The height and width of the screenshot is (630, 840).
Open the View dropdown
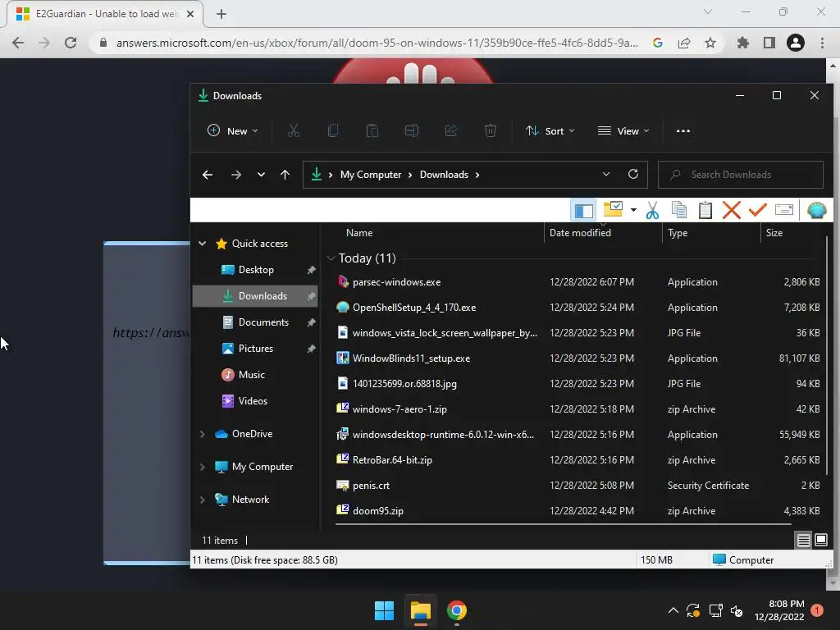623,130
